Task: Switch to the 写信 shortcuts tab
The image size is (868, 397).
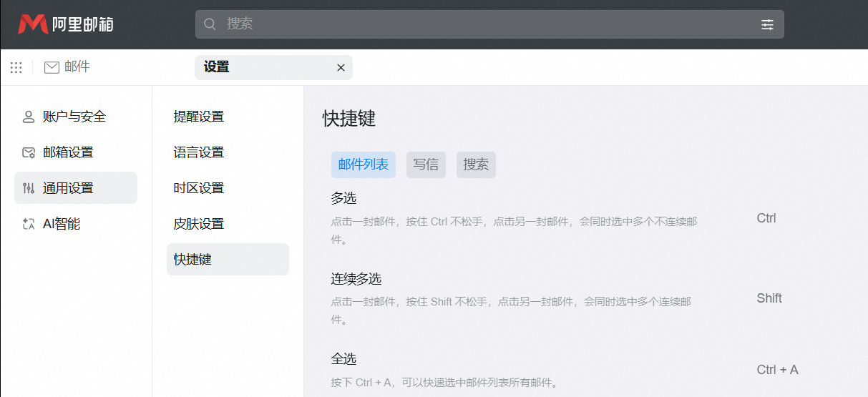Action: pos(426,165)
